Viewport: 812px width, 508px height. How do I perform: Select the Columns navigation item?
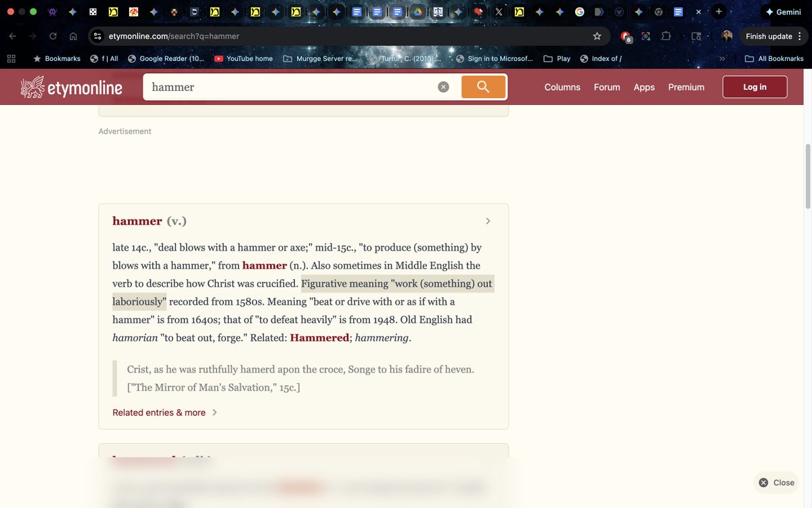562,87
